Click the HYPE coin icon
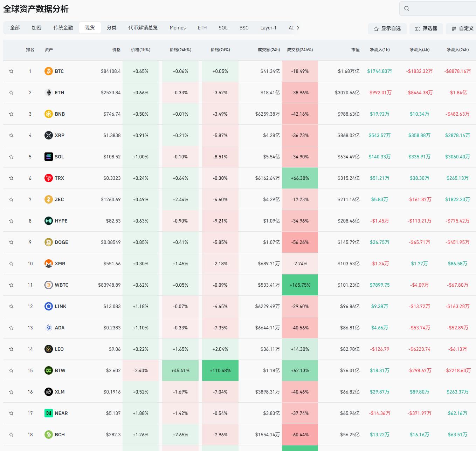Viewport: 476px width, 451px height. coord(49,221)
